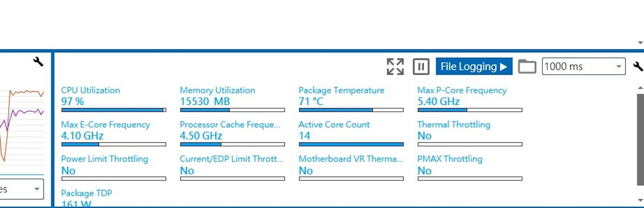Viewport: 644px width, 208px height.
Task: Open log folder icon
Action: (527, 66)
